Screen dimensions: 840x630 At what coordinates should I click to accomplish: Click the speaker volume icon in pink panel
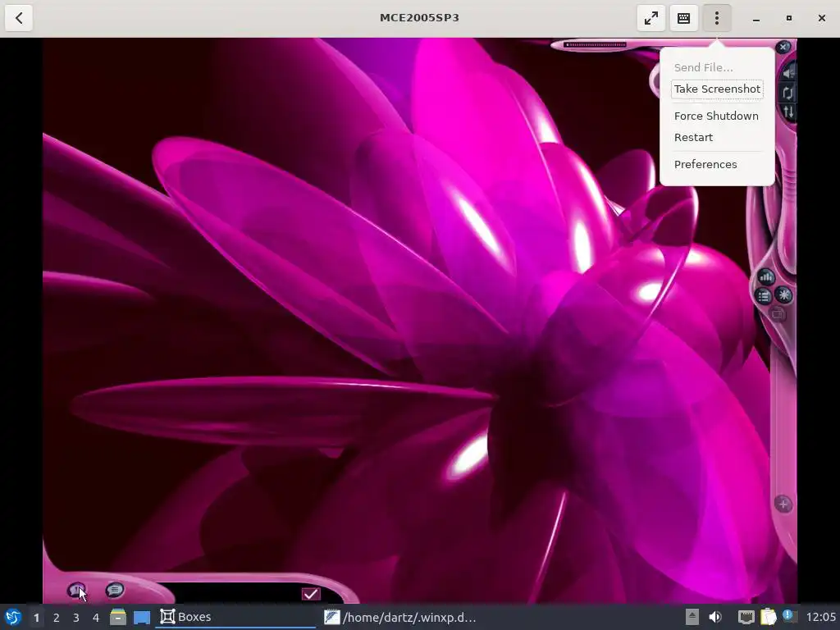[788, 72]
